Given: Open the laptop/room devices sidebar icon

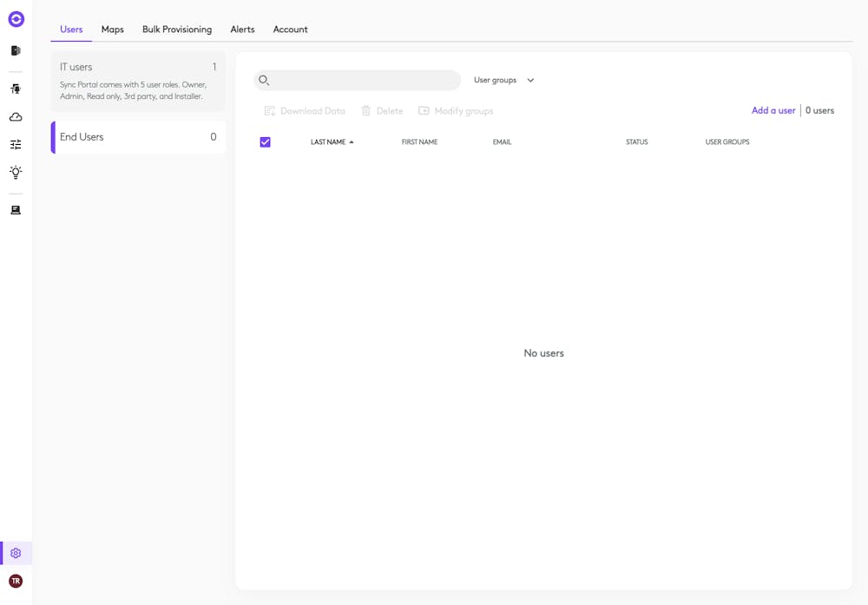Looking at the screenshot, I should (15, 209).
